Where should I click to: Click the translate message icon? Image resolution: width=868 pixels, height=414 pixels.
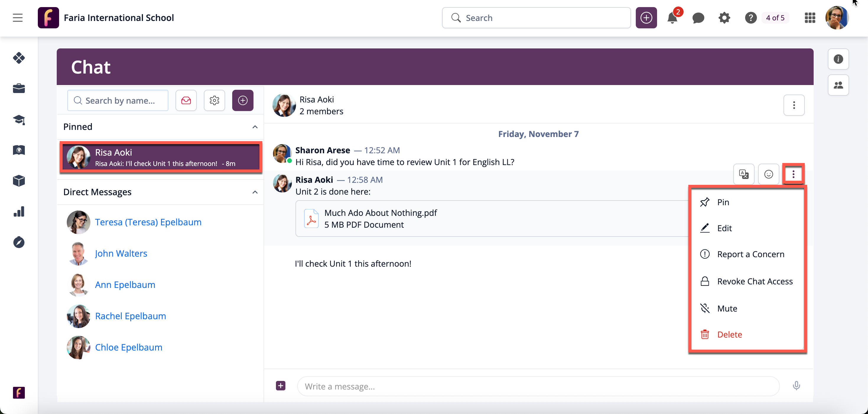pos(744,174)
